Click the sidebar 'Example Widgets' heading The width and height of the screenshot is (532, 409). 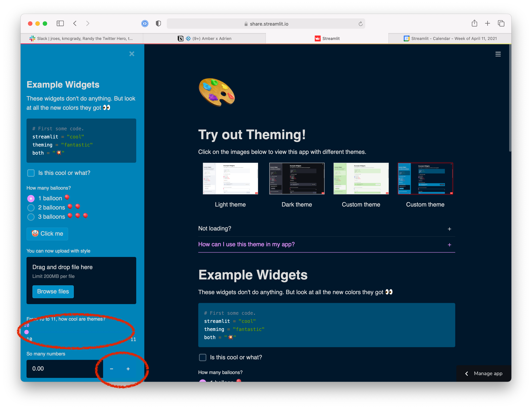pos(63,85)
